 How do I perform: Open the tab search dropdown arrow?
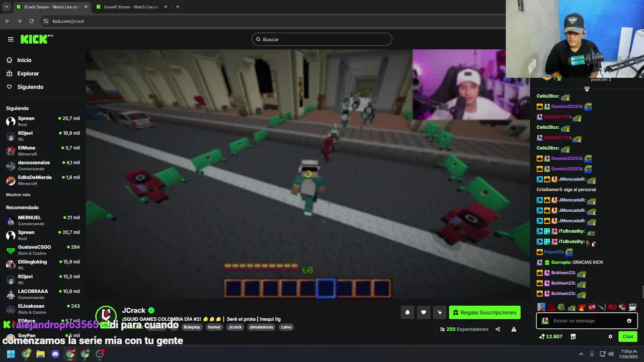(x=7, y=7)
